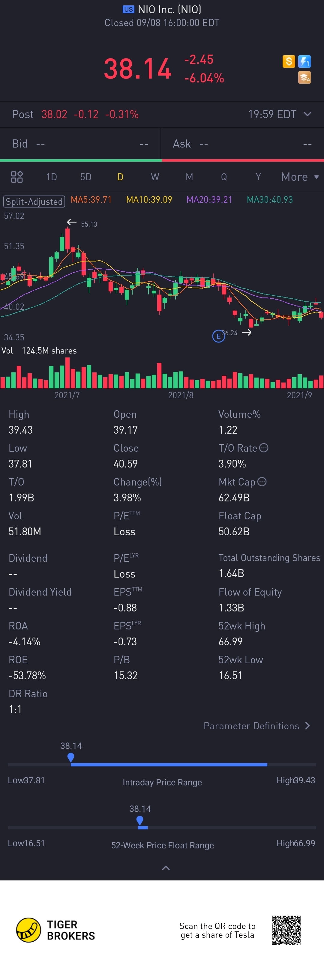324x980 pixels.
Task: Tap the Bid quote panel
Action: coord(80,144)
